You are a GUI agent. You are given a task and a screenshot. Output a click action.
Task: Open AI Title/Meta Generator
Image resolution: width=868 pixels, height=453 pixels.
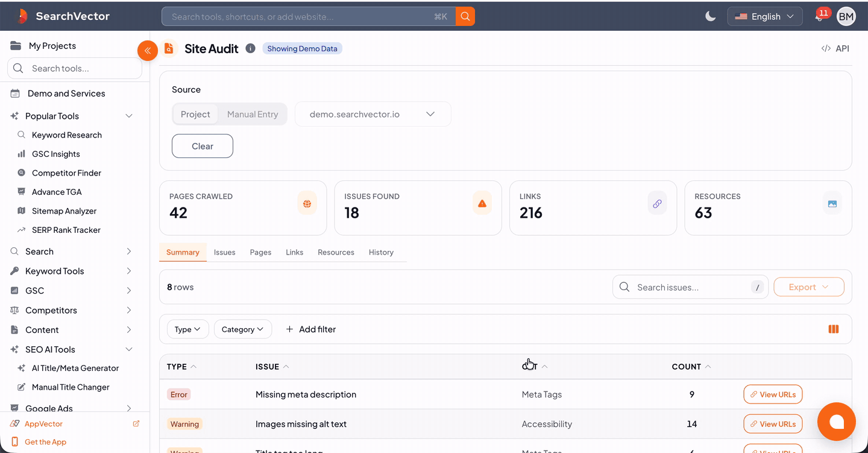(x=75, y=368)
